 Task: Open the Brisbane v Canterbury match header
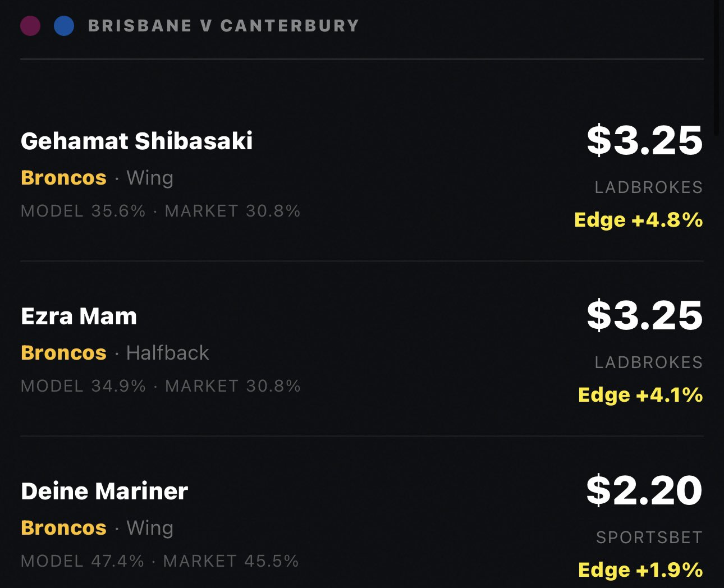223,26
